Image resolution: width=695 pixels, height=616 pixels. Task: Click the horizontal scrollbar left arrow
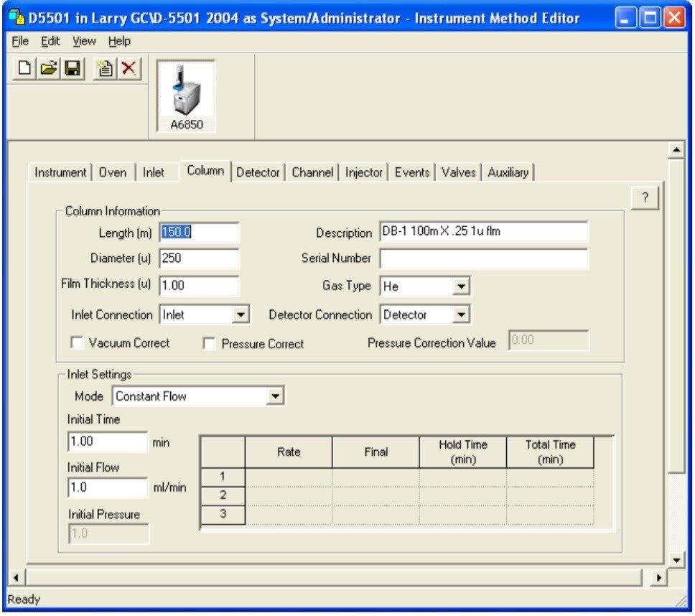point(16,577)
